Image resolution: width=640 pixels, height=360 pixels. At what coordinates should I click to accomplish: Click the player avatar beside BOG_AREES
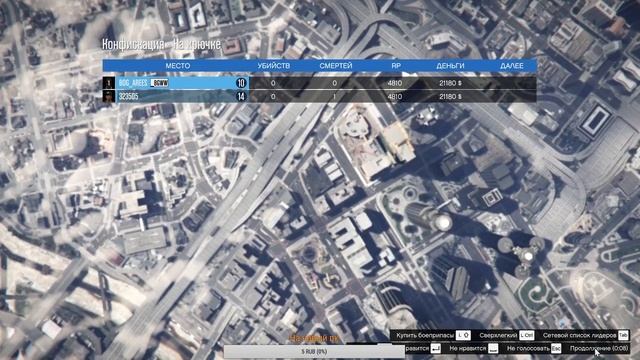coord(109,83)
